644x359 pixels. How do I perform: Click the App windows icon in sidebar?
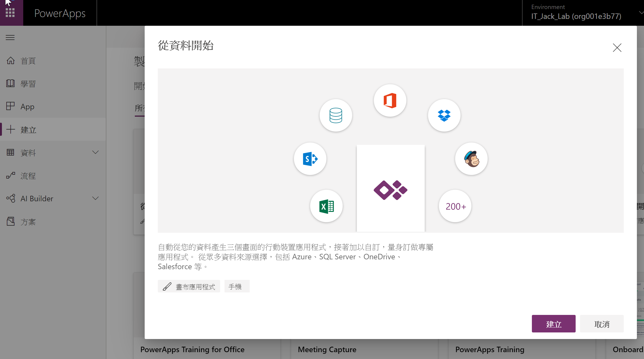click(10, 106)
